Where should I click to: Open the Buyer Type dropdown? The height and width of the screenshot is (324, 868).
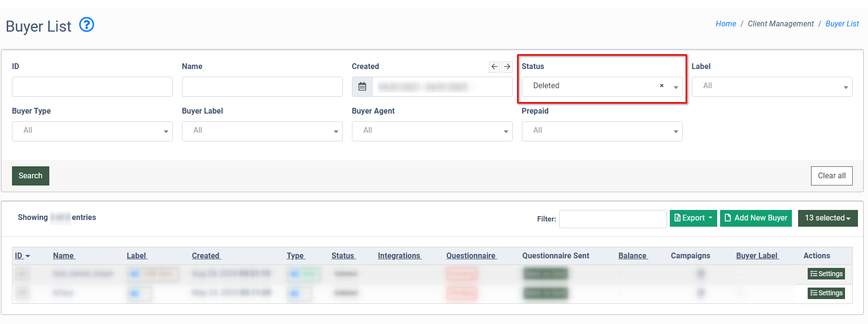(92, 131)
